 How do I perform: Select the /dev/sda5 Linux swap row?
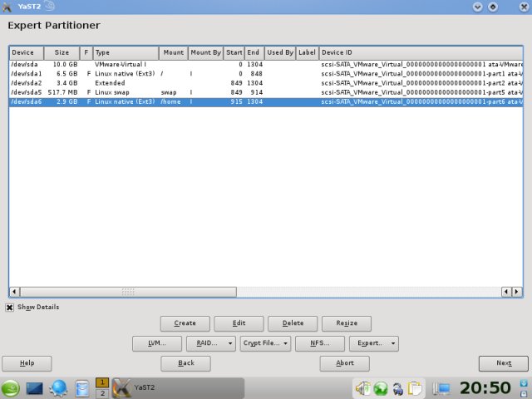tap(125, 92)
